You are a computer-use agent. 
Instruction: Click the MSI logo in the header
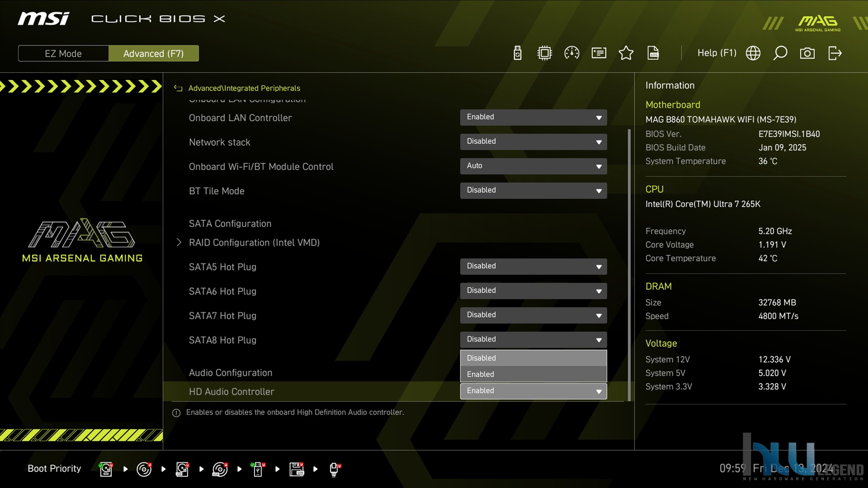coord(44,19)
